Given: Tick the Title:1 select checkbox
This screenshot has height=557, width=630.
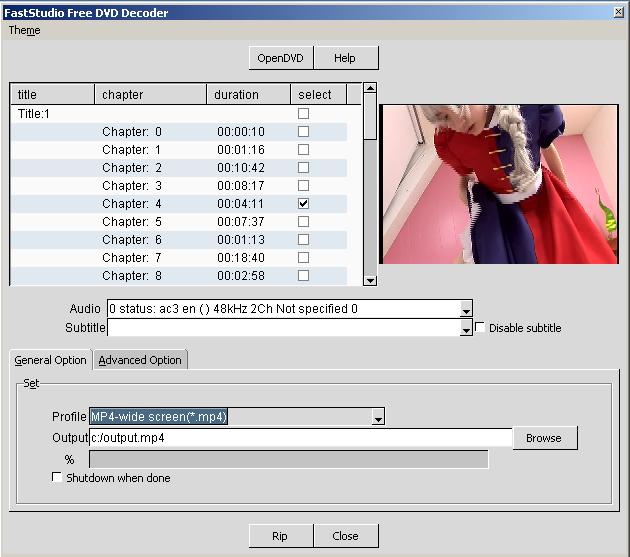Looking at the screenshot, I should coord(303,114).
